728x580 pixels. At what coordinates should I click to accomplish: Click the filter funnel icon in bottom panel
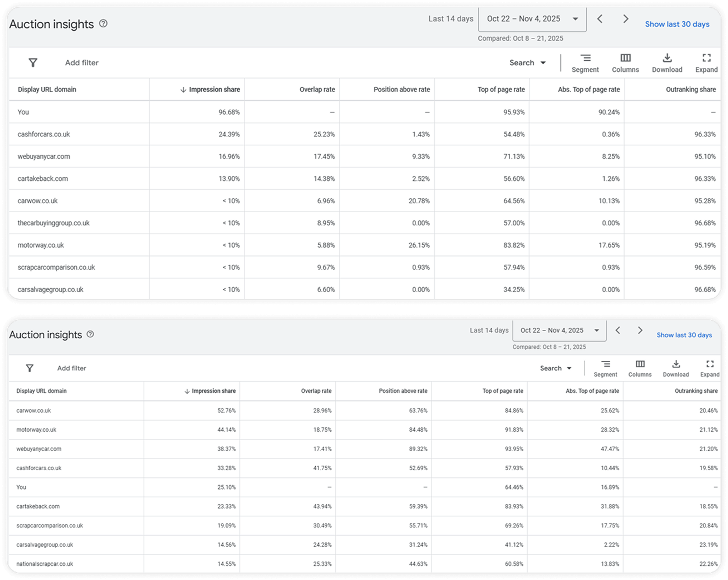coord(30,368)
